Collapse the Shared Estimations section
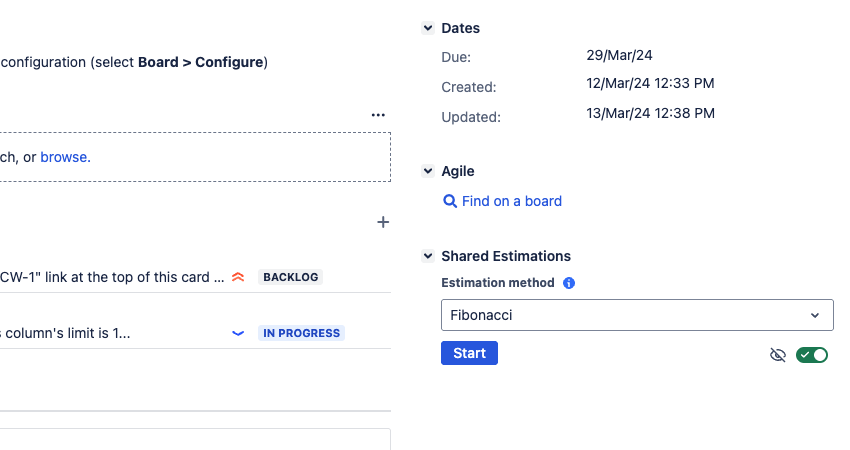The width and height of the screenshot is (850, 450). pos(428,256)
